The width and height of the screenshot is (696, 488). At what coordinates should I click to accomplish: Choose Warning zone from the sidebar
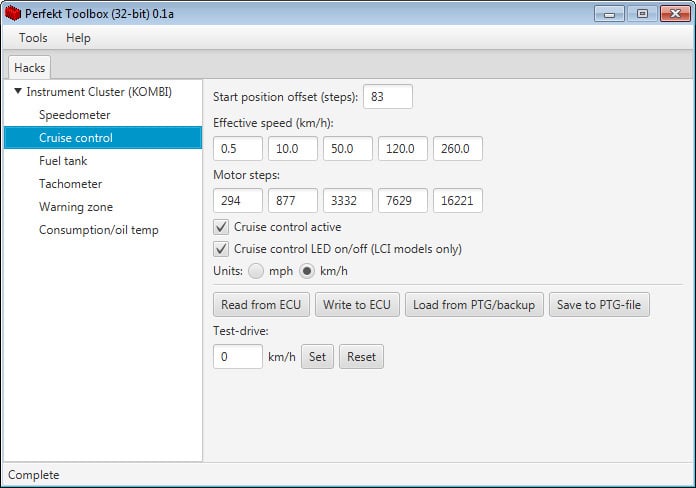coord(75,207)
